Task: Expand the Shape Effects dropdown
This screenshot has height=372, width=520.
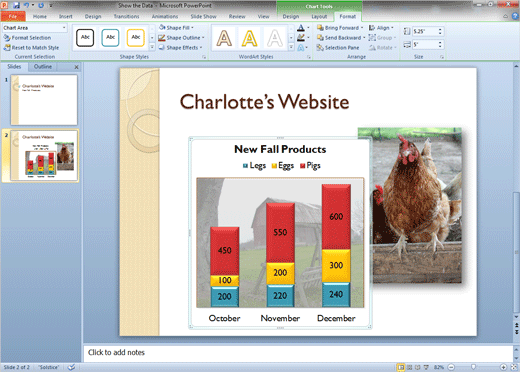Action: point(180,48)
